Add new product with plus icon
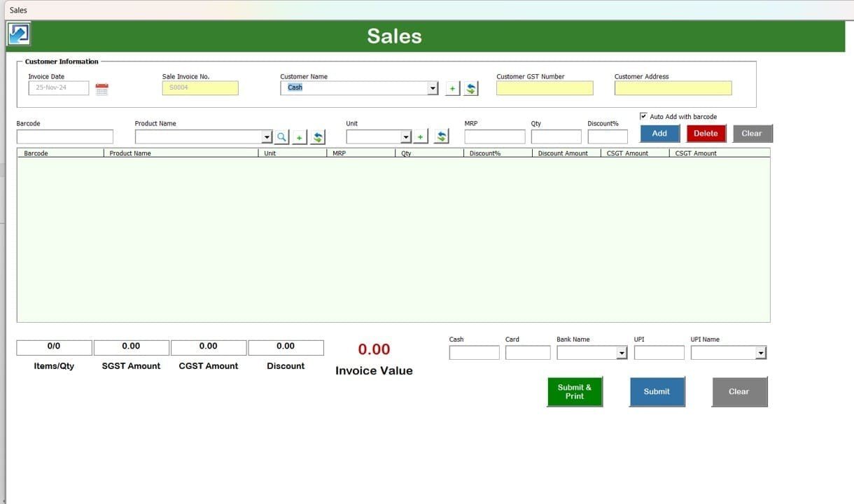 pyautogui.click(x=299, y=137)
